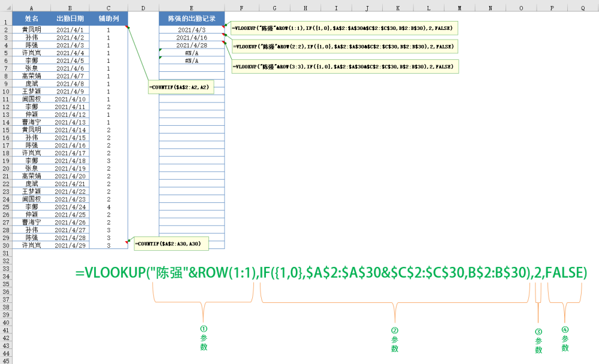Click 2021/4/3 in the 陈强的出勤记录 column
The height and width of the screenshot is (364, 599).
coord(192,30)
